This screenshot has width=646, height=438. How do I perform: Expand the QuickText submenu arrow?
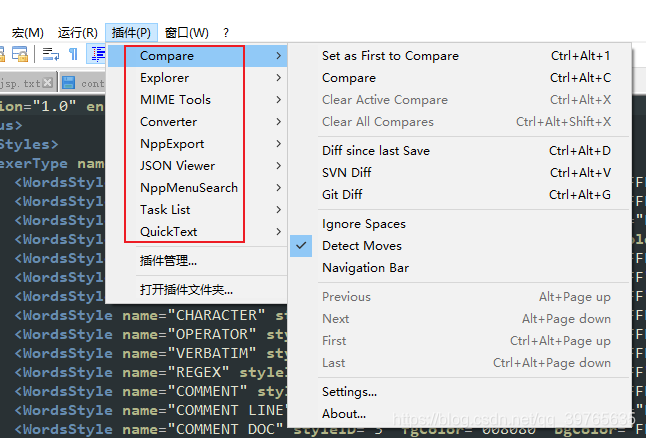pos(279,232)
